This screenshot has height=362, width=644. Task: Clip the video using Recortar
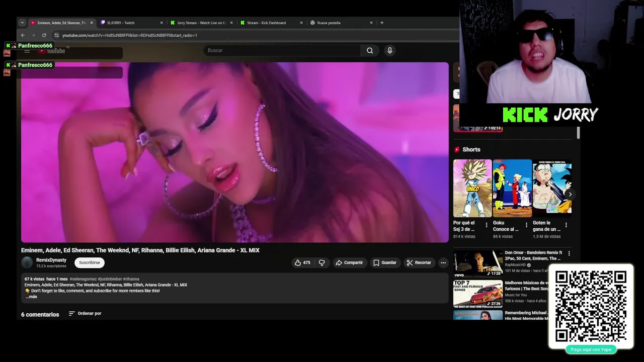[419, 262]
